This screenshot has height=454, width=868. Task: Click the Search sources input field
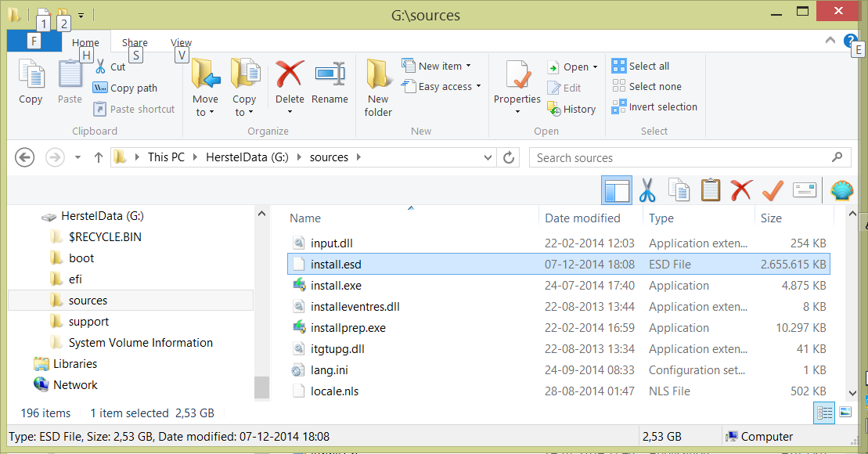681,157
